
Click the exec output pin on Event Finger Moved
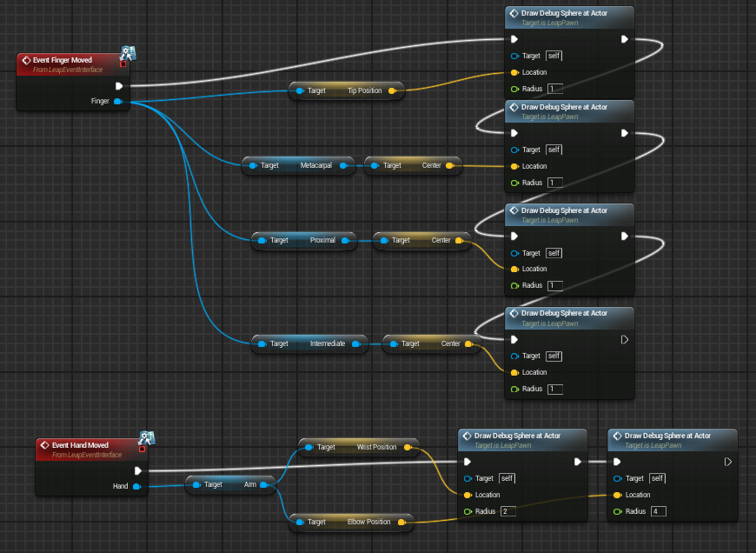click(x=119, y=86)
